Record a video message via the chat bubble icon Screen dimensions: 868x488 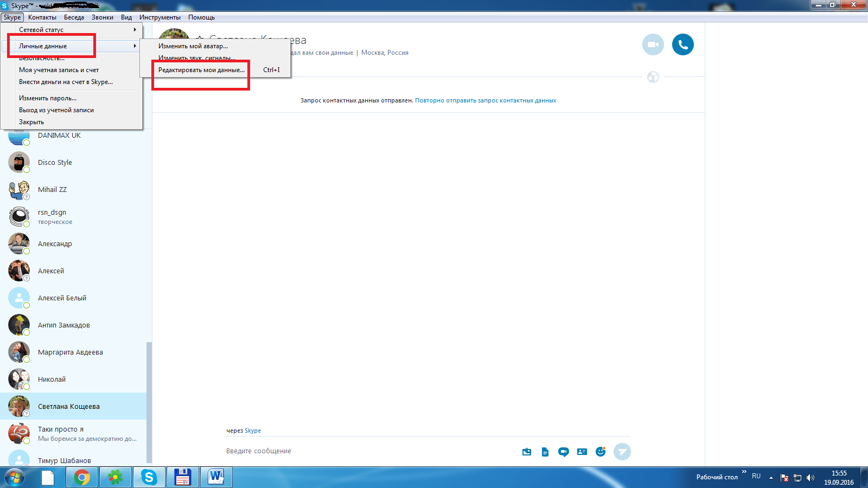coord(564,452)
